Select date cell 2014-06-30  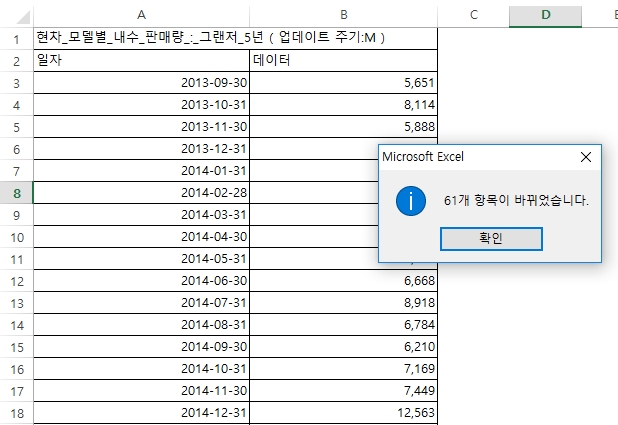click(141, 281)
